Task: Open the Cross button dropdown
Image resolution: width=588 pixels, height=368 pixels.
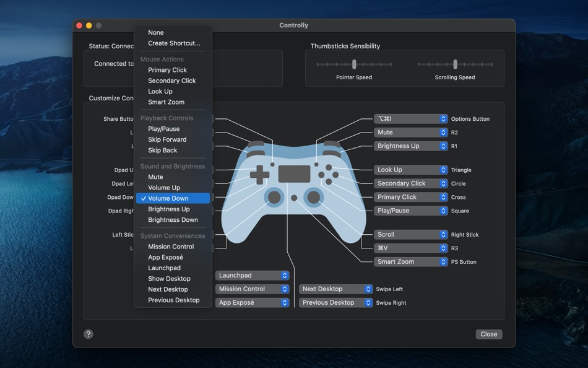Action: tap(410, 197)
